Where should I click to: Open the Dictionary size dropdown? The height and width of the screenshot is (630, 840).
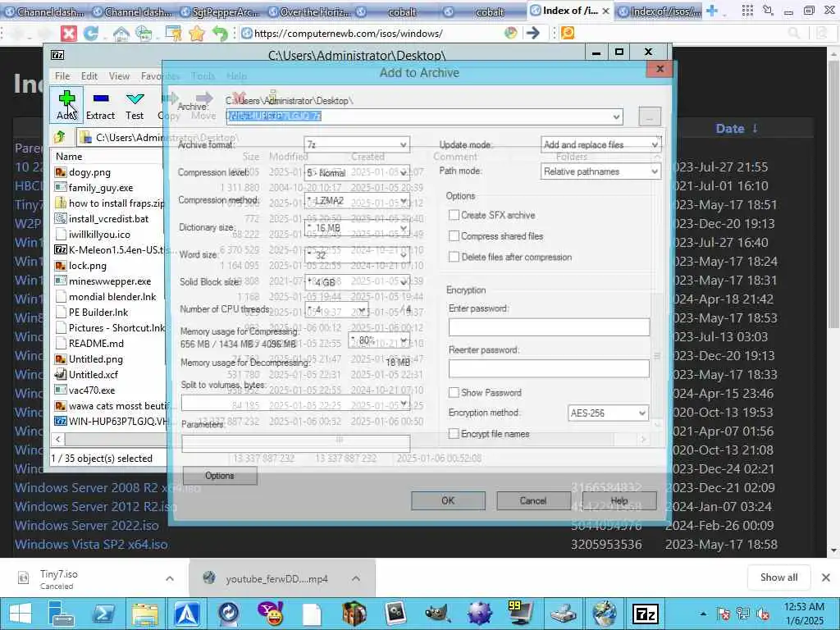358,228
